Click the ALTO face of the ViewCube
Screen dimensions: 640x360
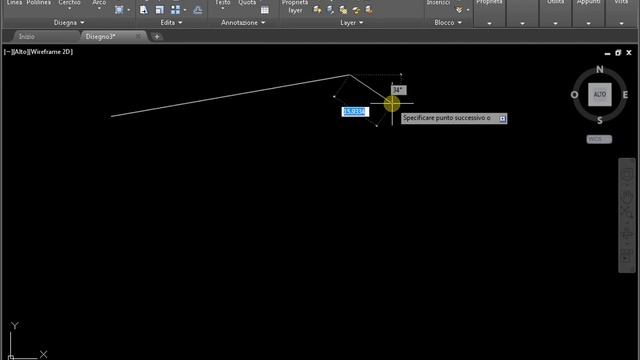pyautogui.click(x=600, y=94)
